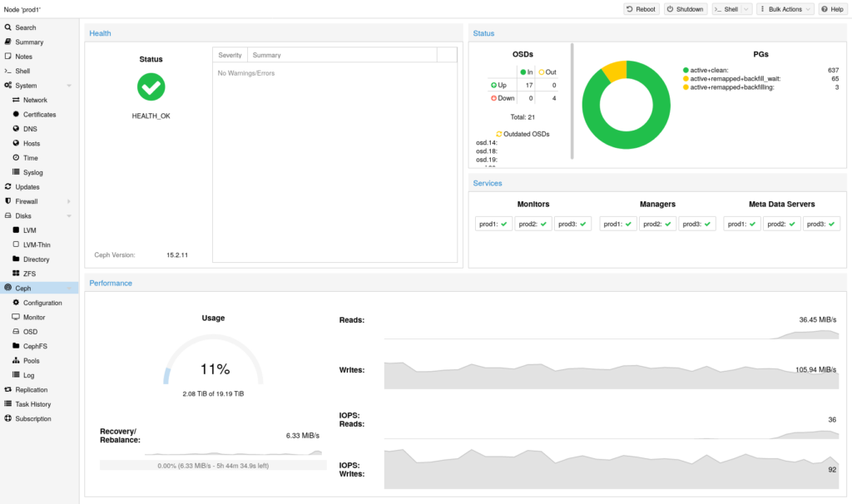Switch to the Summary view
Viewport: 852px width, 504px height.
[x=28, y=42]
